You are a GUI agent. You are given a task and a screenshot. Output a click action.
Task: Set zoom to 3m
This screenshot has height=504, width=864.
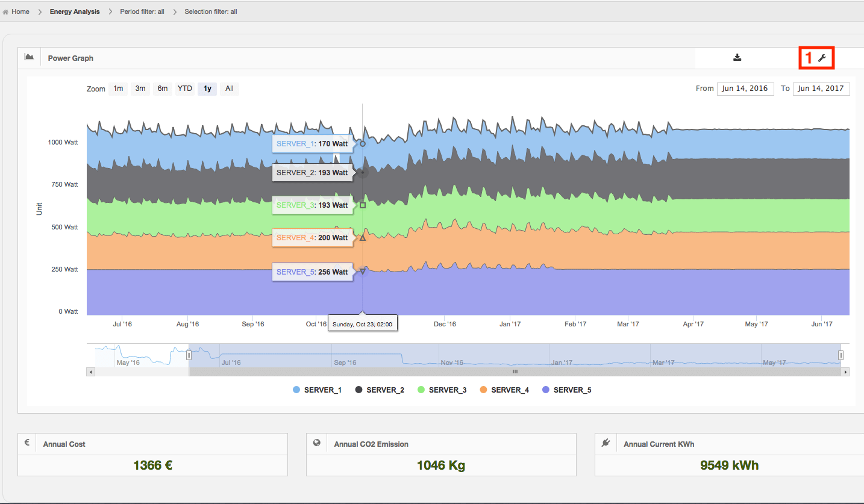140,89
